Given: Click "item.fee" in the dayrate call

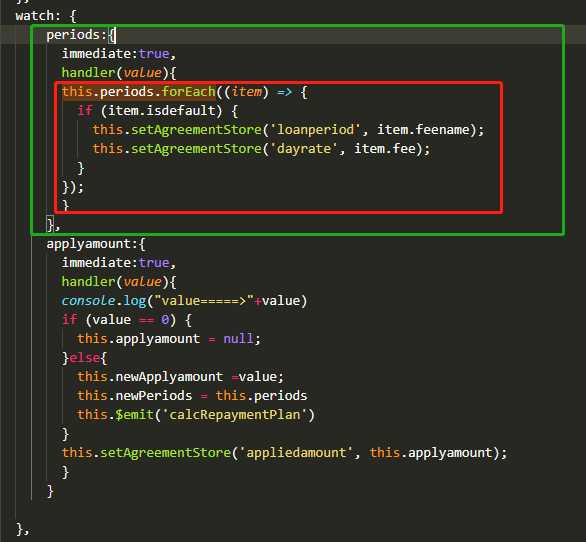Looking at the screenshot, I should click(x=385, y=149).
